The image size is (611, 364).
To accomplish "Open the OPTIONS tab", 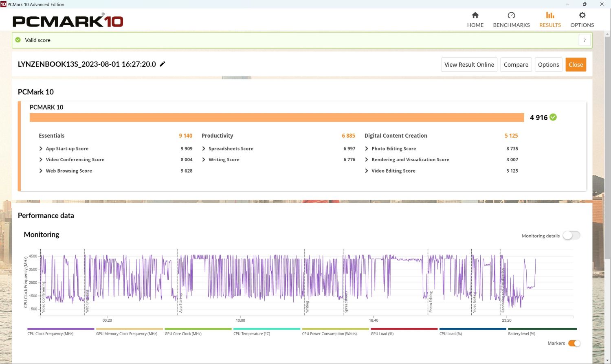I will point(582,20).
